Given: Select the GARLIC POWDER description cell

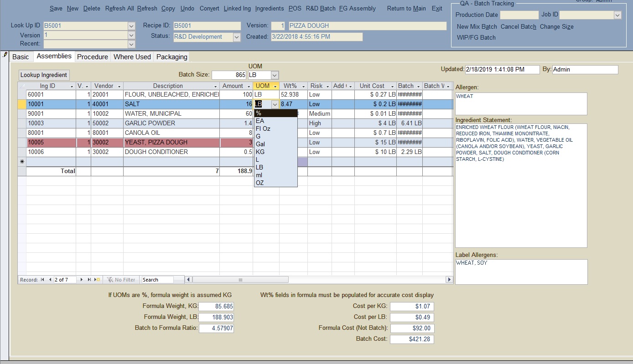Looking at the screenshot, I should (x=171, y=123).
